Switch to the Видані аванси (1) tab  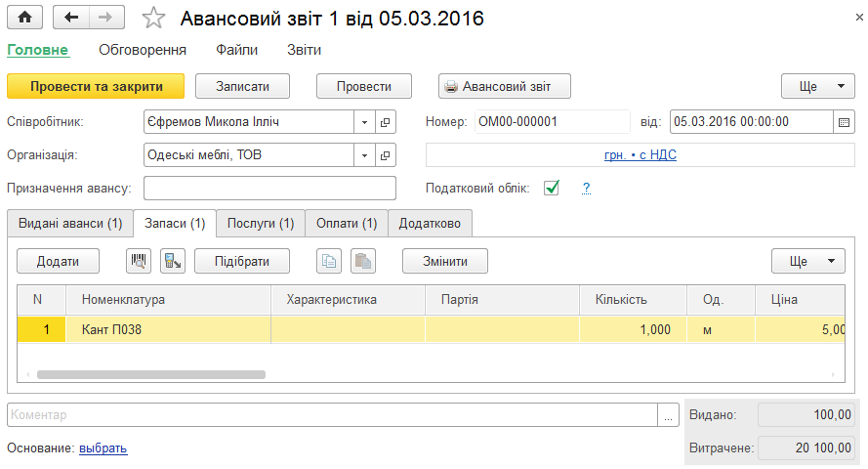pyautogui.click(x=70, y=223)
